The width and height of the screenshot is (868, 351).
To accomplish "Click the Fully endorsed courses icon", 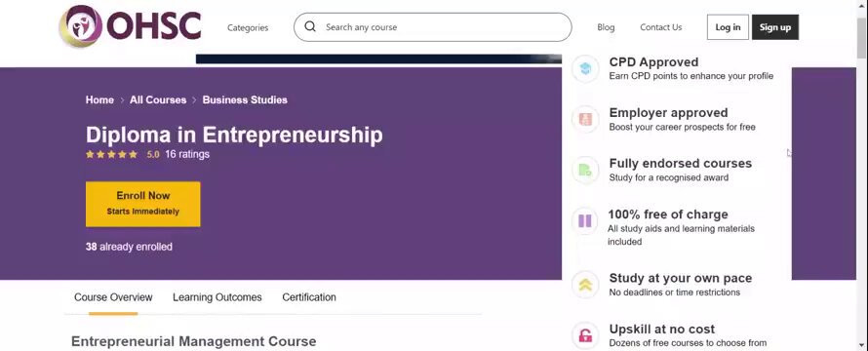I will [x=585, y=170].
